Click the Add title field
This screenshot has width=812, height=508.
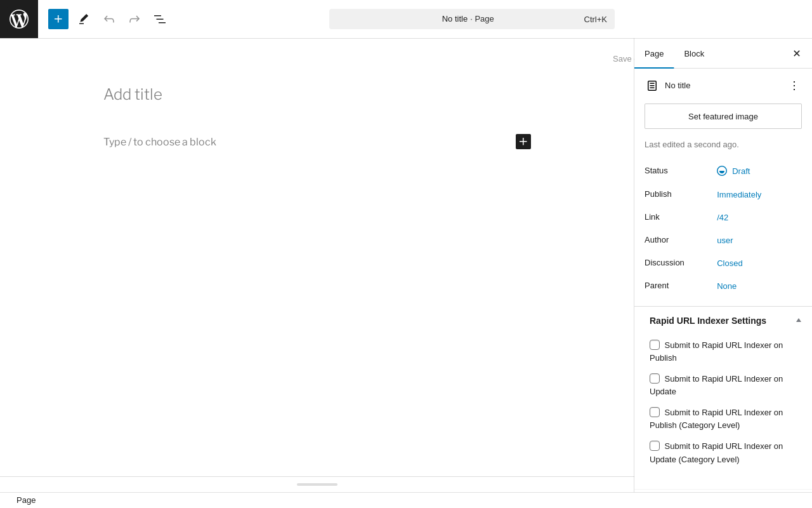pyautogui.click(x=317, y=95)
